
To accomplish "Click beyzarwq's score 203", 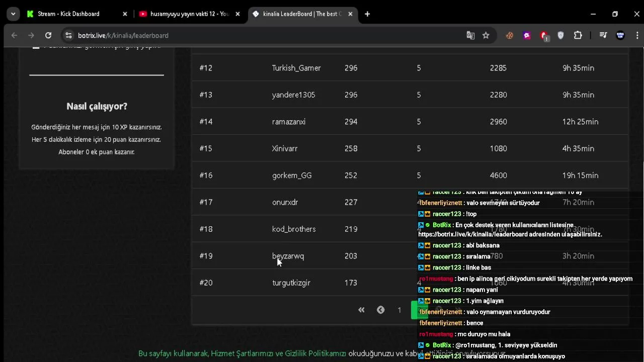I will pyautogui.click(x=351, y=256).
